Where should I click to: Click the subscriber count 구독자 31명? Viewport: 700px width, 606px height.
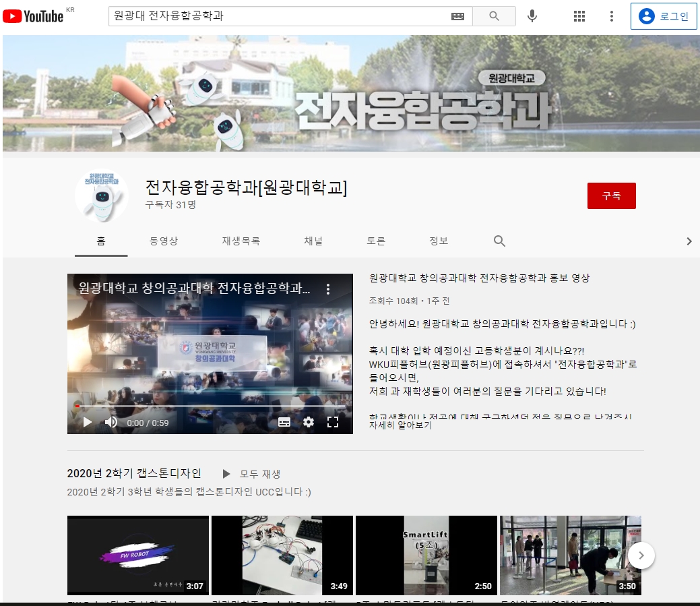point(170,204)
